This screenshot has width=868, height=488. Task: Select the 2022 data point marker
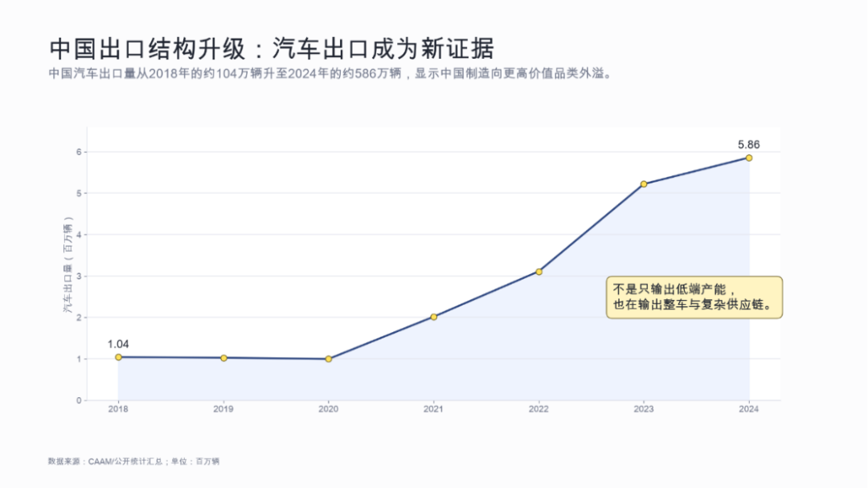click(x=539, y=272)
